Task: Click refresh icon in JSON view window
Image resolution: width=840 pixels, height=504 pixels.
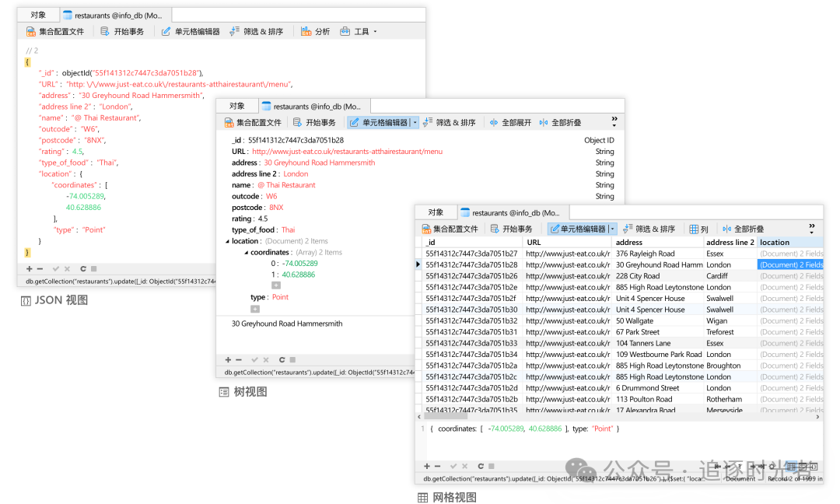Action: pos(83,269)
